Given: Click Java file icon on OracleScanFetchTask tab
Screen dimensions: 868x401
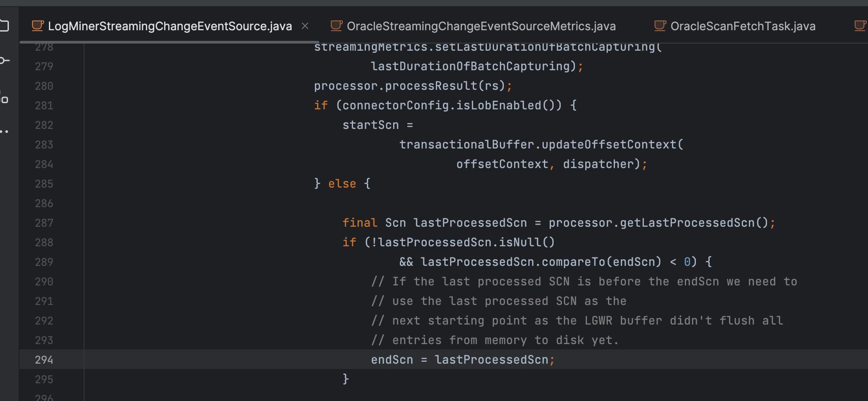Looking at the screenshot, I should (x=660, y=26).
